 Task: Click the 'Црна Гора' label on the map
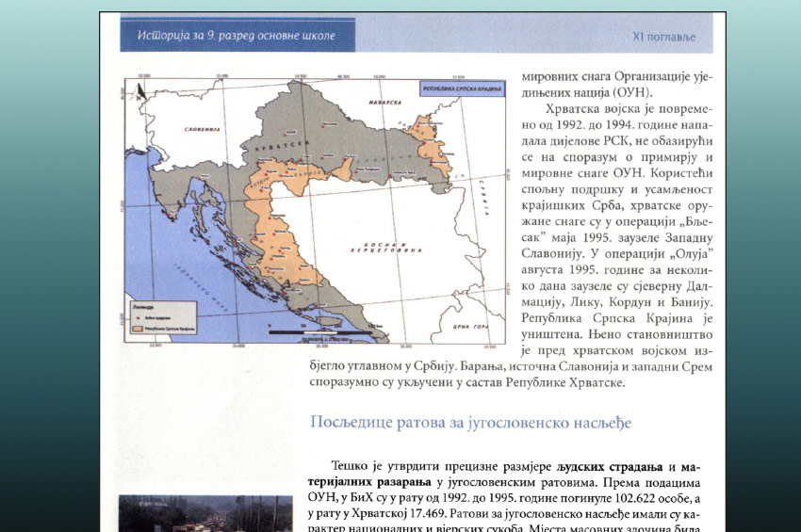(470, 326)
